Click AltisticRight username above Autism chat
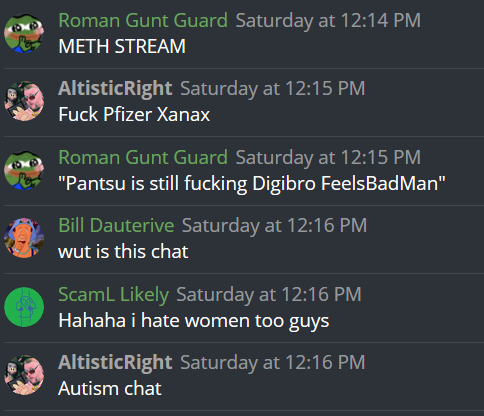The image size is (484, 416). pyautogui.click(x=115, y=362)
